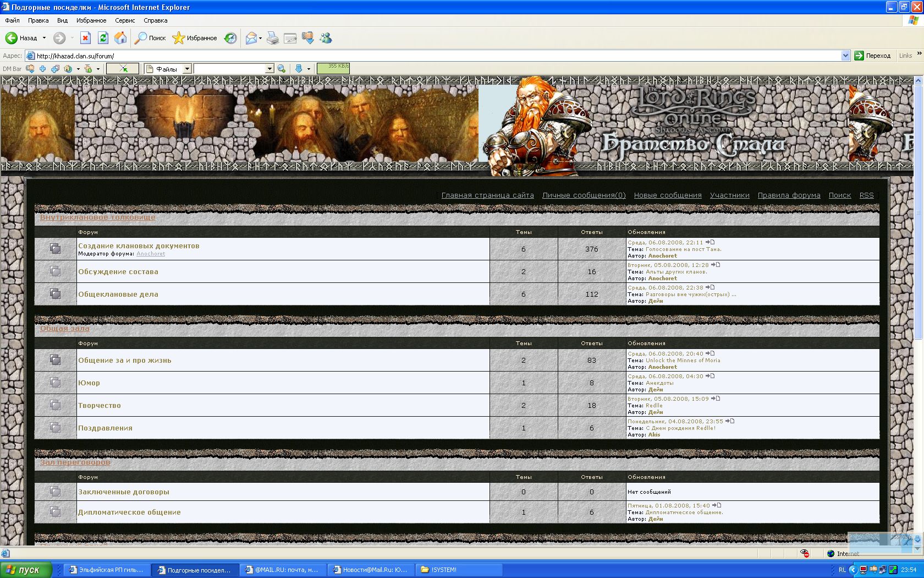Open Создание клановых документов forum
This screenshot has width=924, height=578.
(139, 246)
